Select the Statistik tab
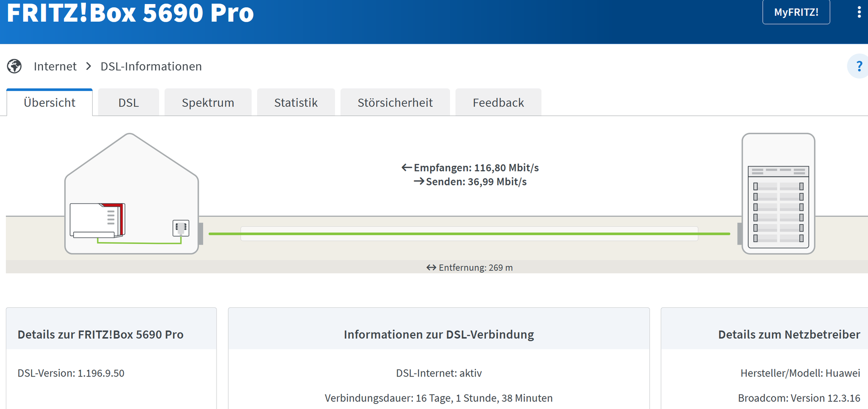The width and height of the screenshot is (868, 409). pyautogui.click(x=296, y=103)
